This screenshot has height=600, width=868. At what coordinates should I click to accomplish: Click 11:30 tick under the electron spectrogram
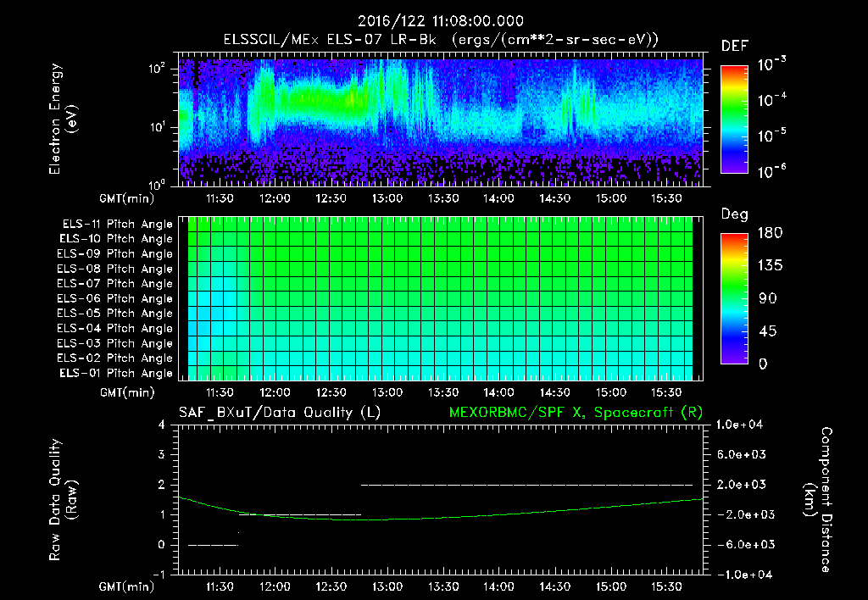(x=220, y=198)
